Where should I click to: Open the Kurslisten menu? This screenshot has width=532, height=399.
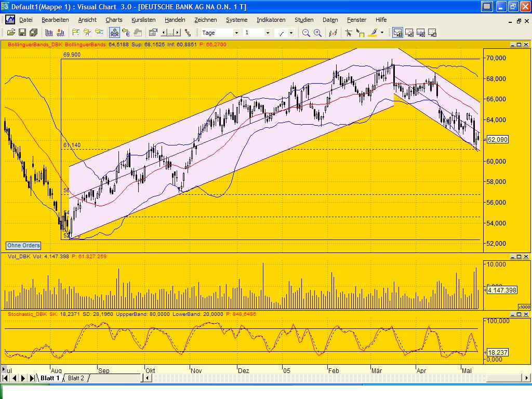point(143,20)
